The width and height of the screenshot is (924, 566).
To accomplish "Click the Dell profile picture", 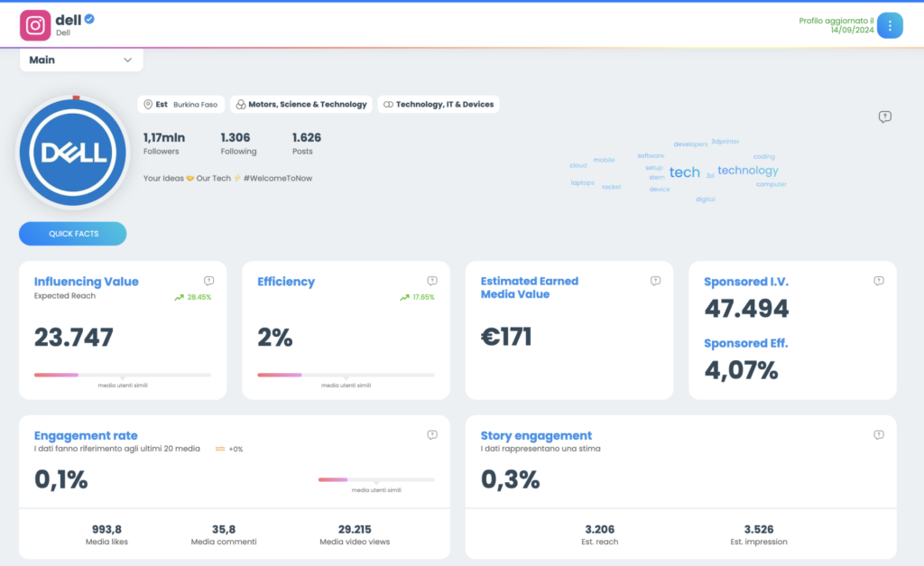I will click(x=72, y=153).
